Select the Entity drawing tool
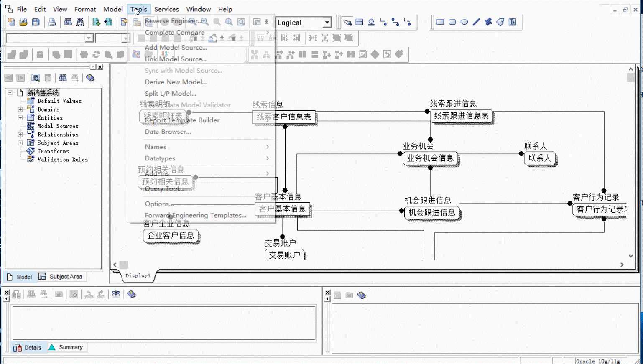 coord(359,22)
